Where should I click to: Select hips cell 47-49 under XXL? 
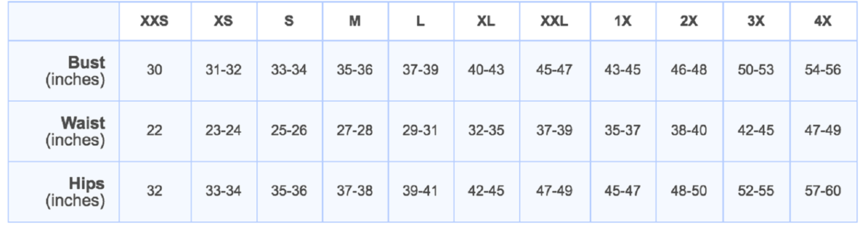[x=554, y=191]
